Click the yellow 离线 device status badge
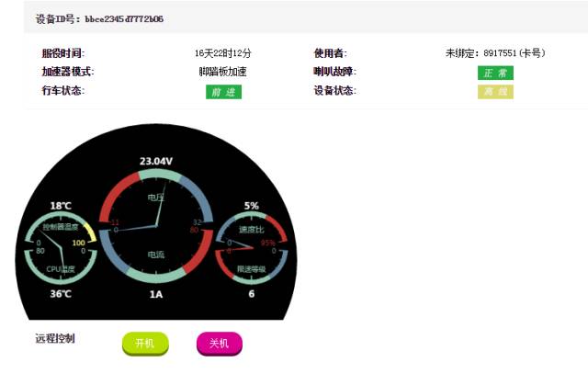Screen dimensions: 588x385 click(x=495, y=92)
